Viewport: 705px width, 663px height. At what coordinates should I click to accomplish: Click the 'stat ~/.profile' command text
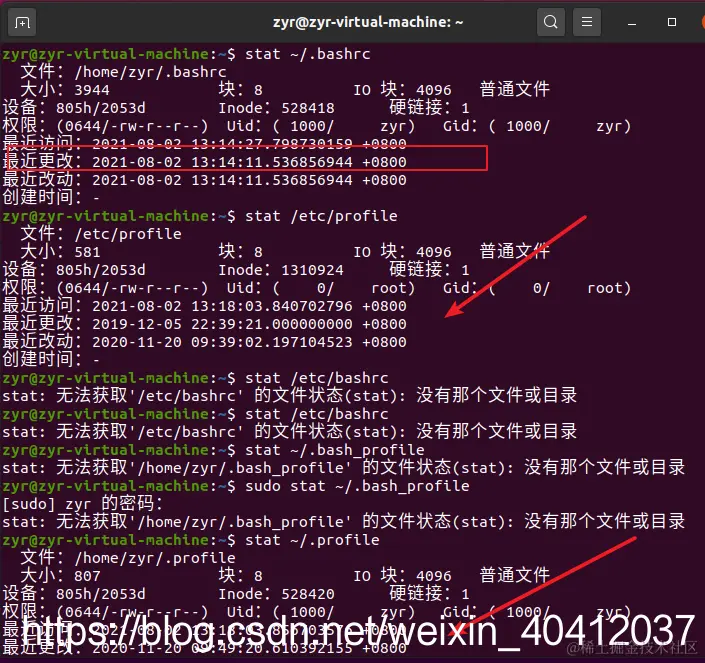(312, 540)
